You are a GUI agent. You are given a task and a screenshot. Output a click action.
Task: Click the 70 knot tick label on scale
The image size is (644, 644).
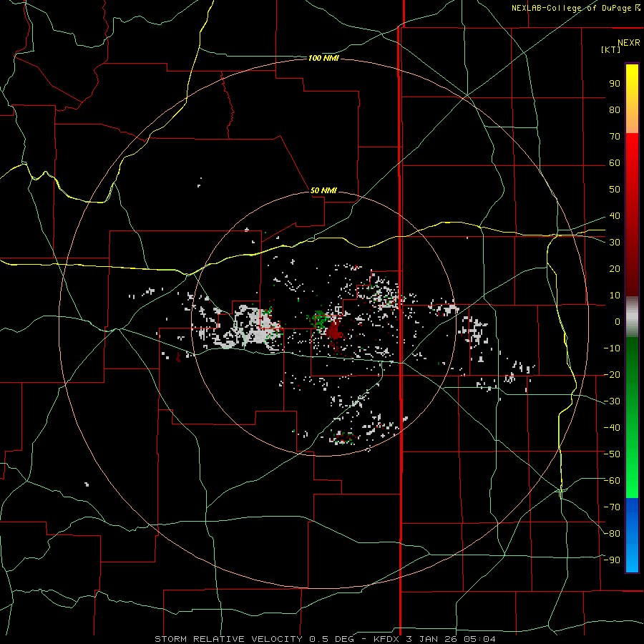[x=615, y=137]
